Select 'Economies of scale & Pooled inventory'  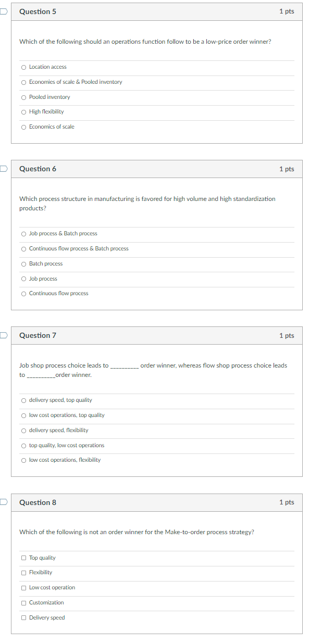tap(23, 82)
